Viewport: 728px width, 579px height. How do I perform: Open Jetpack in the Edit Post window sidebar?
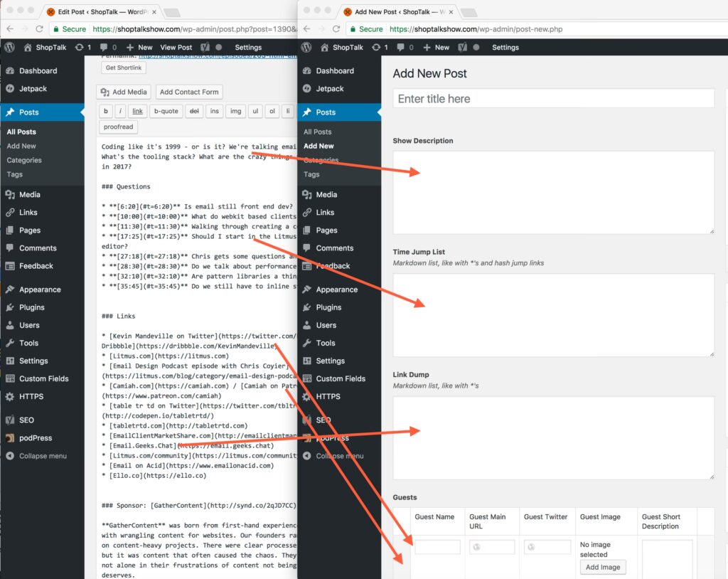point(32,89)
